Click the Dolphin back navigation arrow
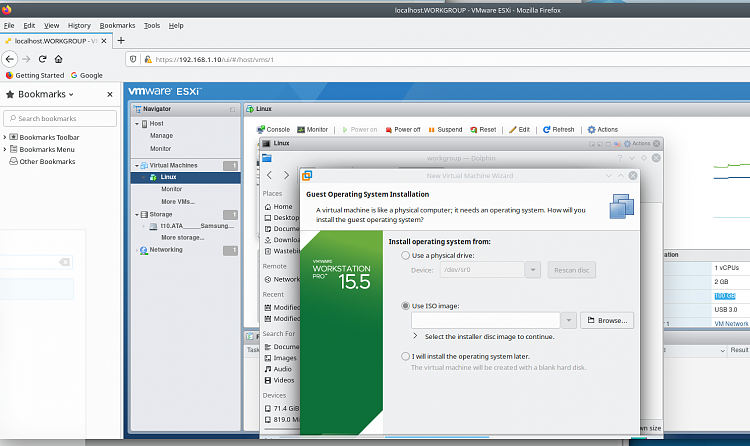This screenshot has width=750, height=446. pos(269,175)
